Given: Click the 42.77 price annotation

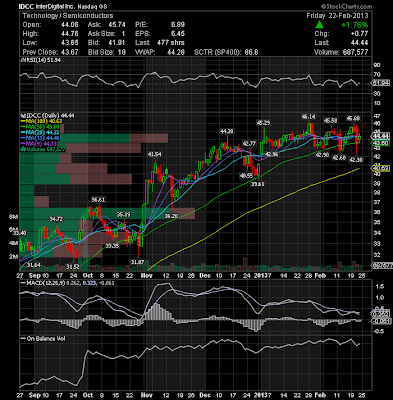Looking at the screenshot, I should tap(249, 144).
